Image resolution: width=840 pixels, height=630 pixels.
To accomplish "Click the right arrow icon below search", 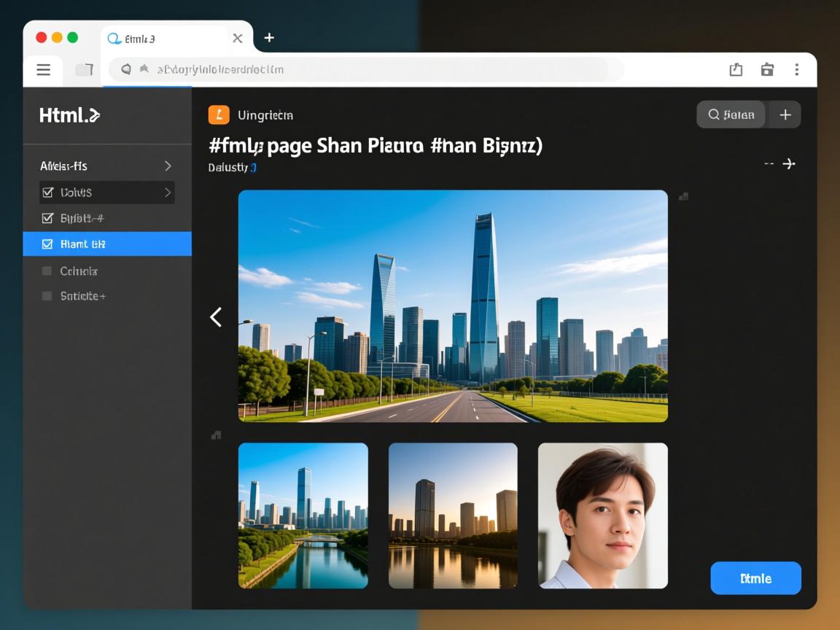I will pos(788,164).
